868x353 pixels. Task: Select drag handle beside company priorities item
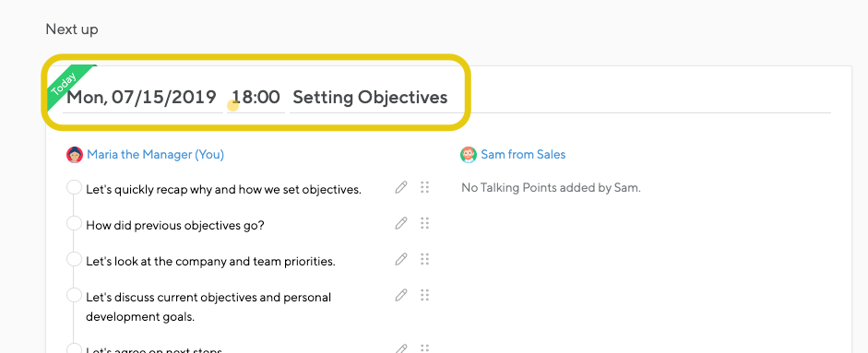pyautogui.click(x=424, y=260)
